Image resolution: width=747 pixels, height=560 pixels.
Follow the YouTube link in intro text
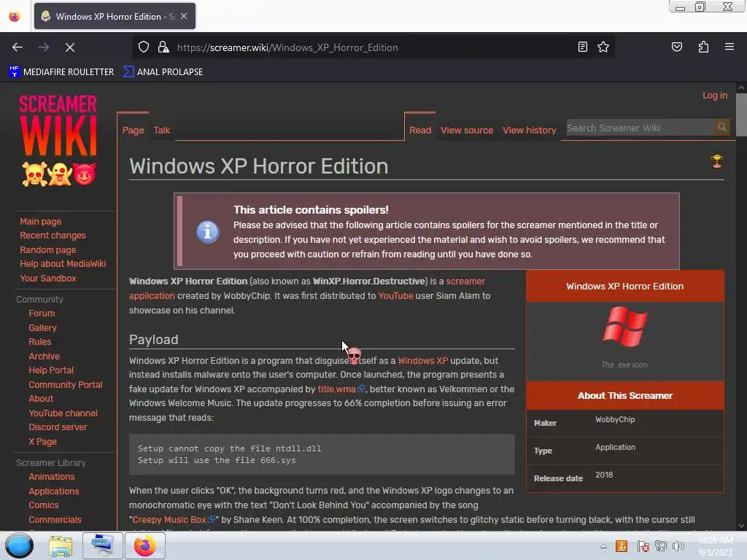(x=395, y=296)
